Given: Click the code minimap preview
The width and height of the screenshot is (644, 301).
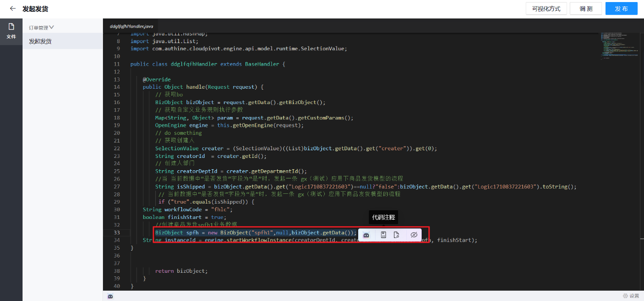Looking at the screenshot, I should point(619,47).
